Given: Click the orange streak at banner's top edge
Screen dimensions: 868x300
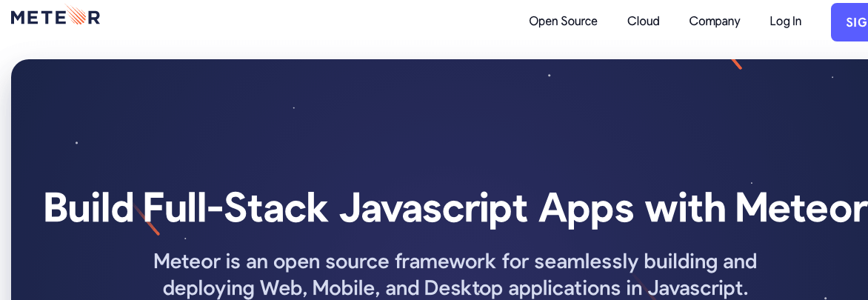Looking at the screenshot, I should 736,64.
